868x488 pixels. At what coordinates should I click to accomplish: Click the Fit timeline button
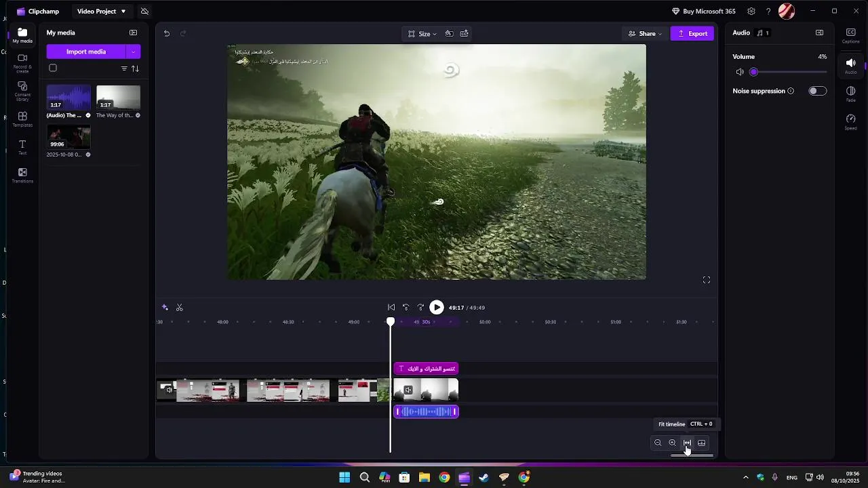pos(687,443)
